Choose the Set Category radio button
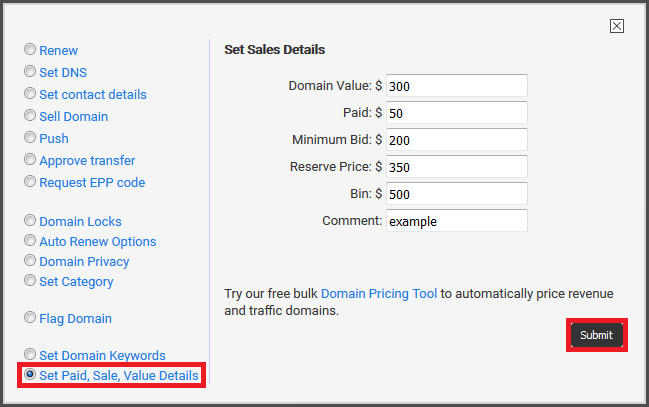The image size is (649, 407). 30,280
